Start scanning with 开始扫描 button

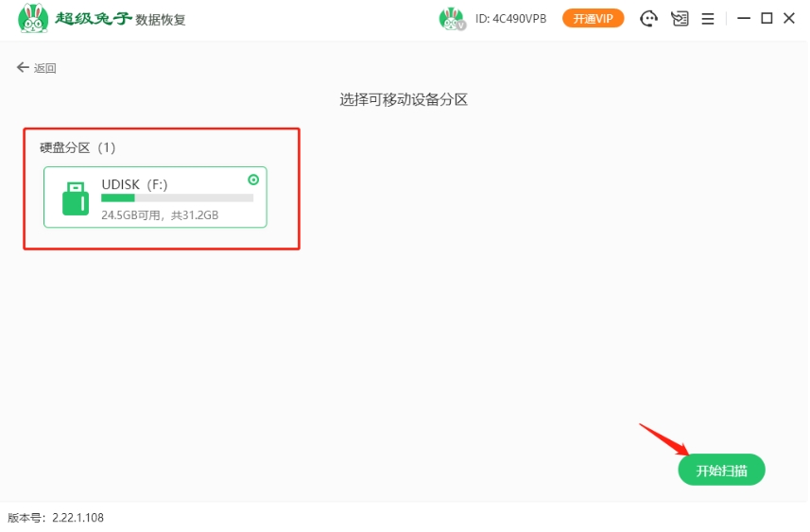click(x=721, y=471)
